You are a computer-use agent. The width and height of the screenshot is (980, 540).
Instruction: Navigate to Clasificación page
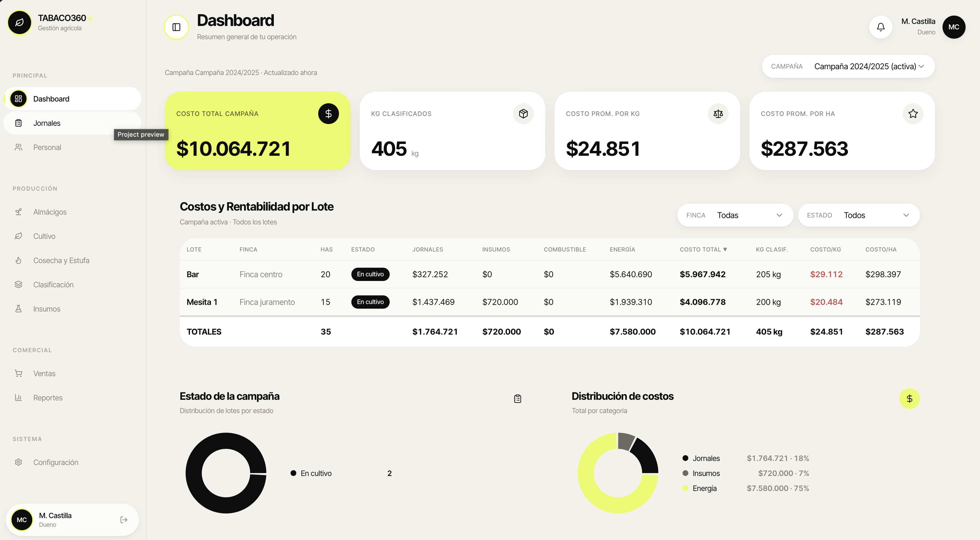click(x=72, y=284)
